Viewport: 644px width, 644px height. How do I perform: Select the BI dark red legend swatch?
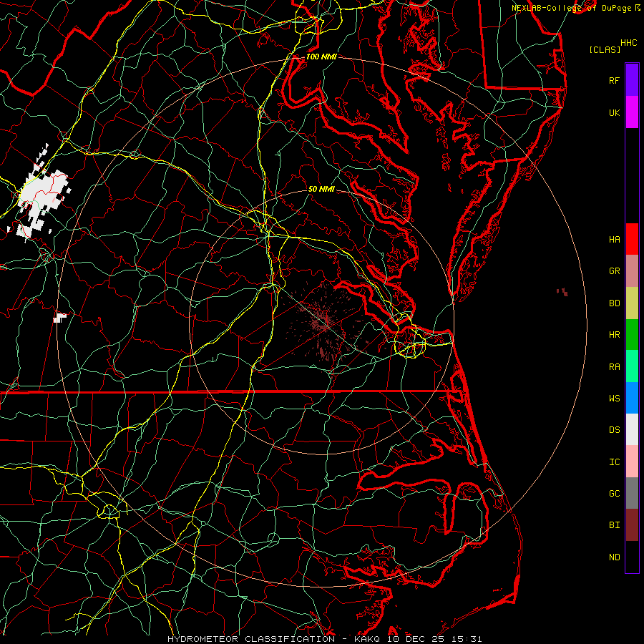pyautogui.click(x=632, y=525)
